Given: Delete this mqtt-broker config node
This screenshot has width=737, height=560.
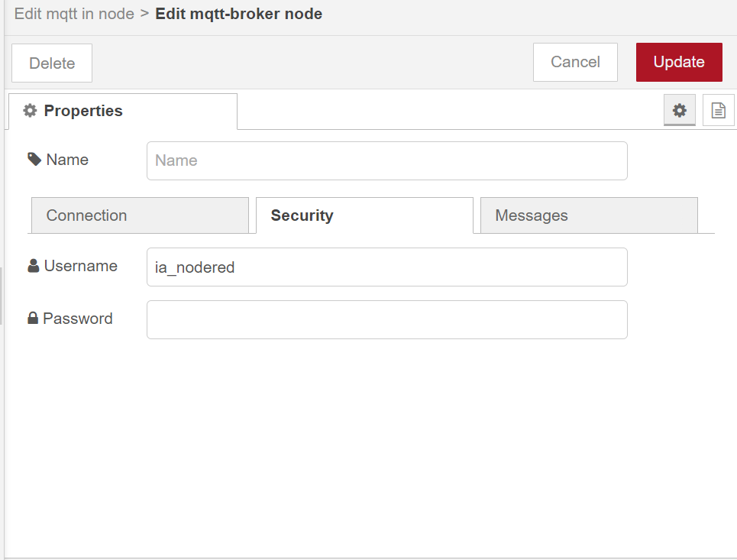Looking at the screenshot, I should coord(52,63).
